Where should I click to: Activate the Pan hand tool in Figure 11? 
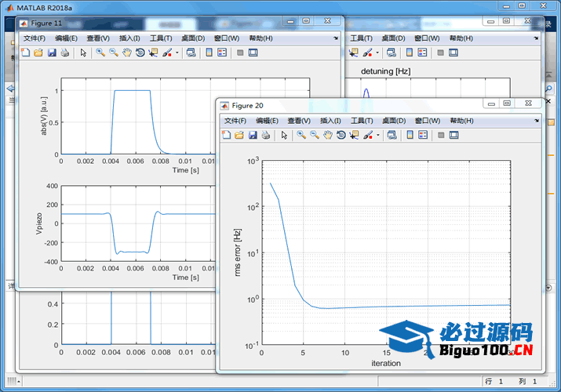click(x=126, y=53)
